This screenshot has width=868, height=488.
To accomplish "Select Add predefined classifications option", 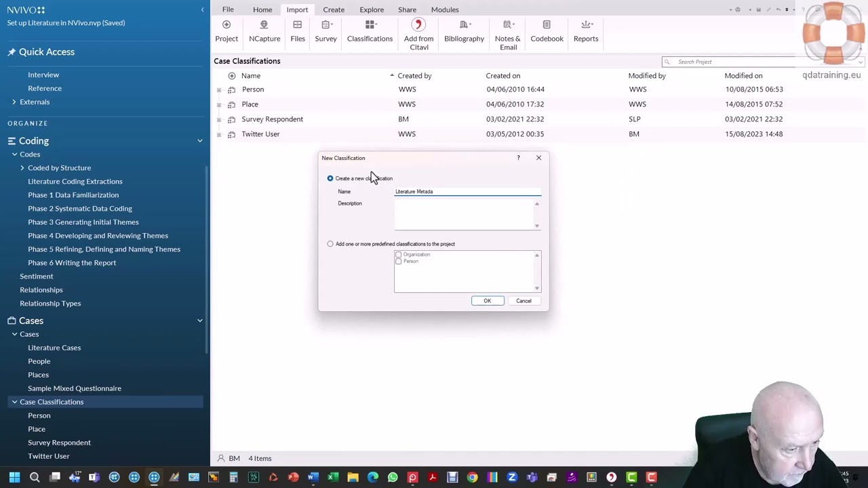I will tap(330, 244).
